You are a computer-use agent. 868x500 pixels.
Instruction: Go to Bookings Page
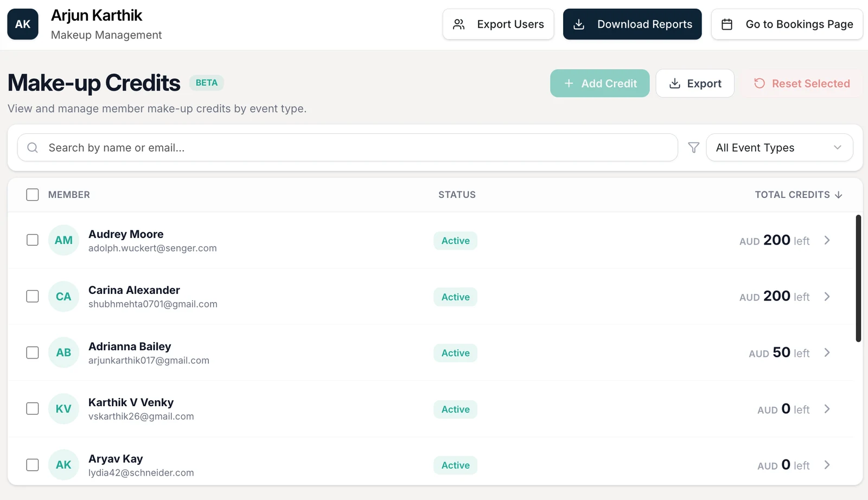click(787, 24)
